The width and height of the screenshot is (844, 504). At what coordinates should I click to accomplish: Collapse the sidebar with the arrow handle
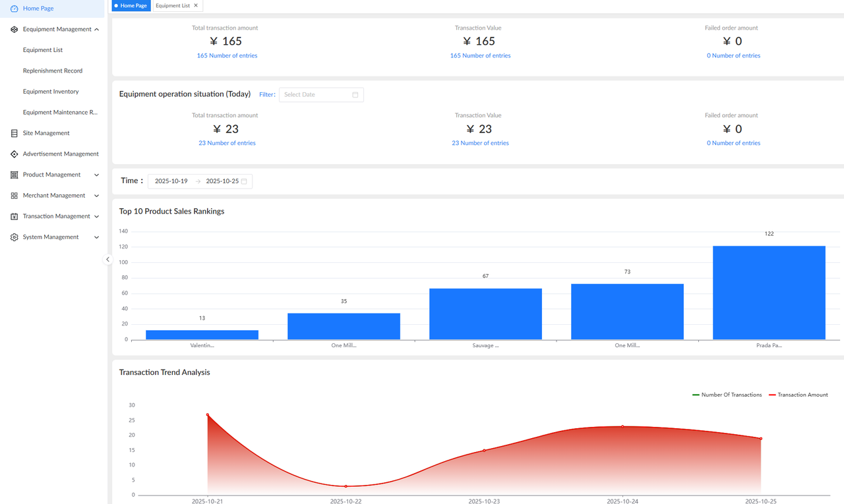pyautogui.click(x=107, y=259)
